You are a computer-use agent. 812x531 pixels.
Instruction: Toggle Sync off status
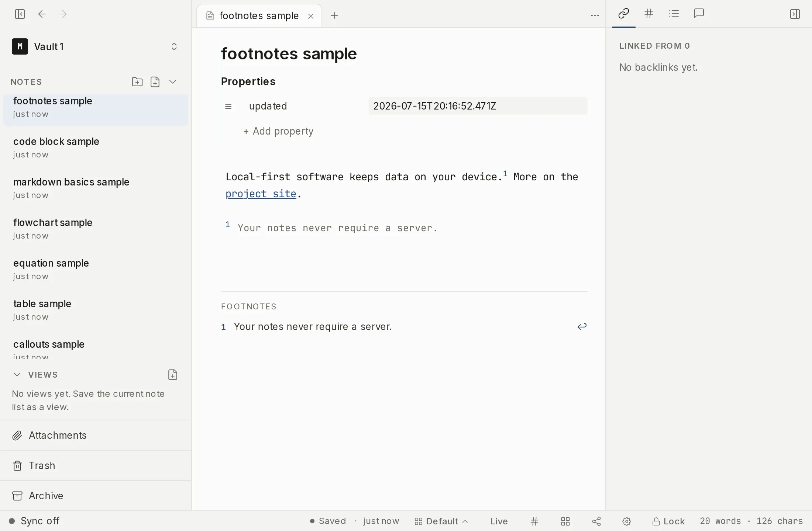coord(34,521)
